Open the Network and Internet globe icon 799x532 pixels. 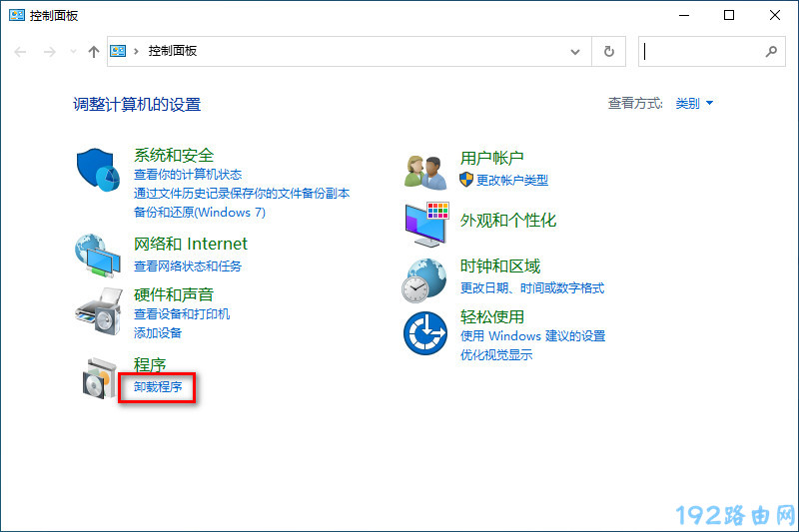click(98, 255)
